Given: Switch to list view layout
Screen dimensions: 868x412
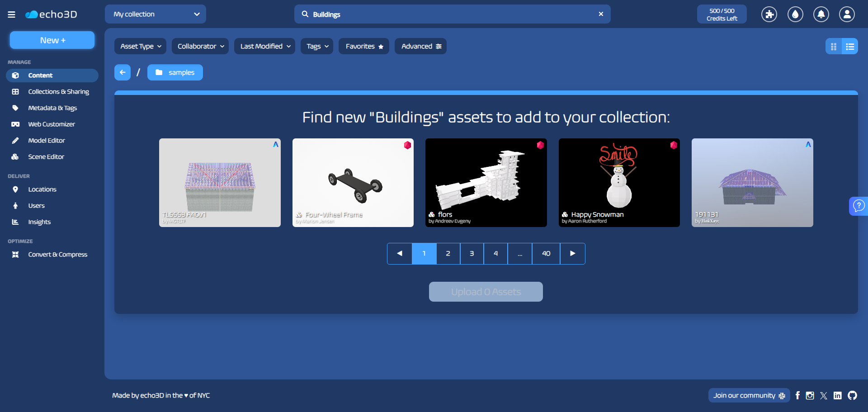Looking at the screenshot, I should pyautogui.click(x=850, y=47).
